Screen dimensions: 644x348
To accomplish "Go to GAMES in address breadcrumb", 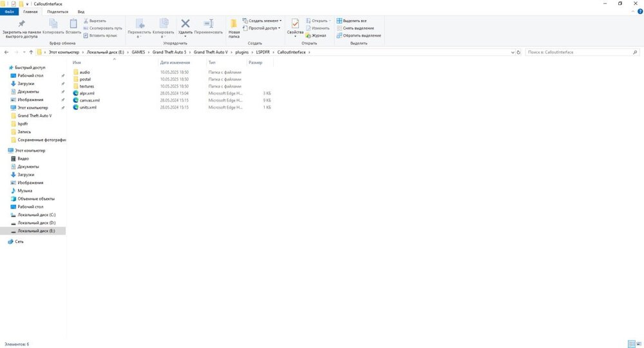I will point(138,52).
